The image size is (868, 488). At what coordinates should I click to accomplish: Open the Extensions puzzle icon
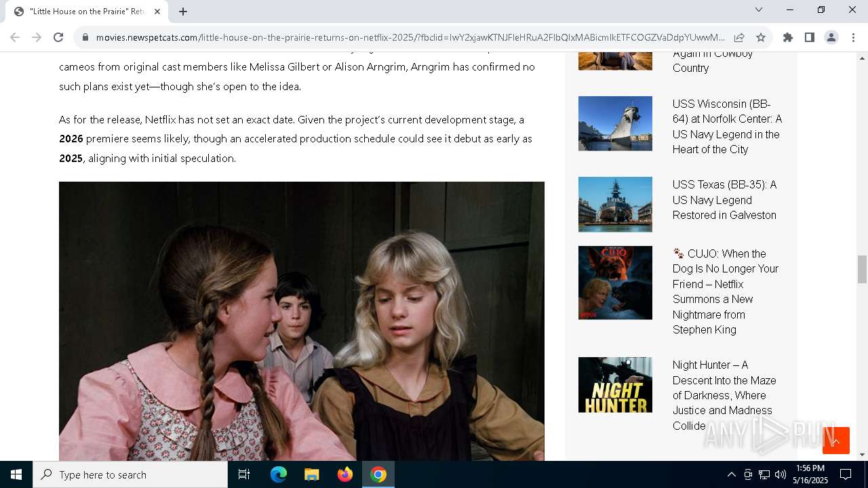point(788,37)
